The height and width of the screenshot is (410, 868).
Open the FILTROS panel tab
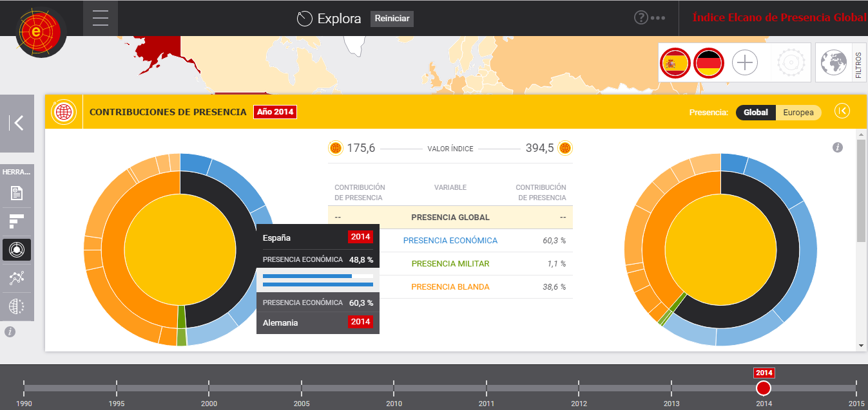tap(858, 63)
